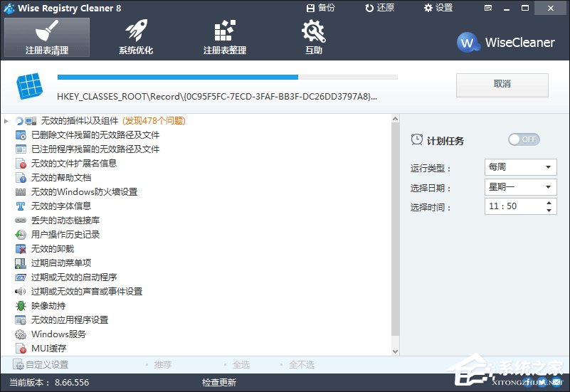Screen dimensions: 570x392
Task: Click link icon of 丢失的动态链接库
Action: [21, 221]
